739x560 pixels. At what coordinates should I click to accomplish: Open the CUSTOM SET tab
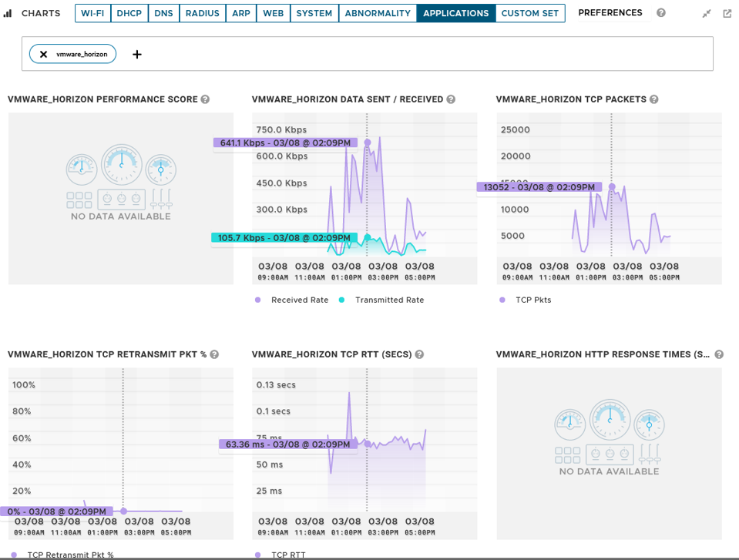[x=530, y=13]
